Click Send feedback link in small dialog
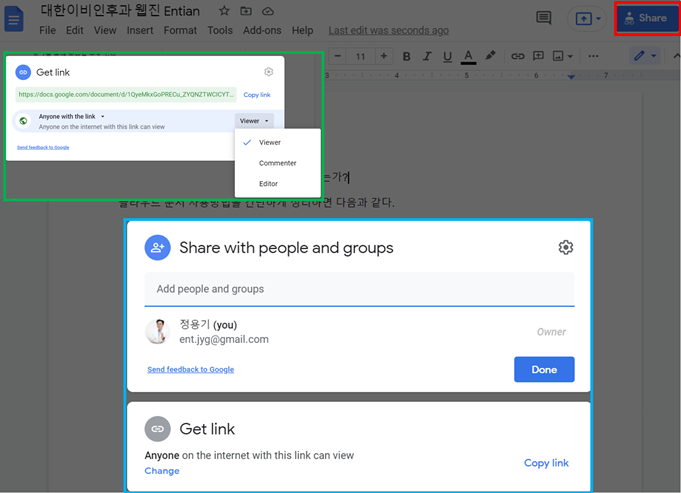This screenshot has height=493, width=681. (x=43, y=147)
